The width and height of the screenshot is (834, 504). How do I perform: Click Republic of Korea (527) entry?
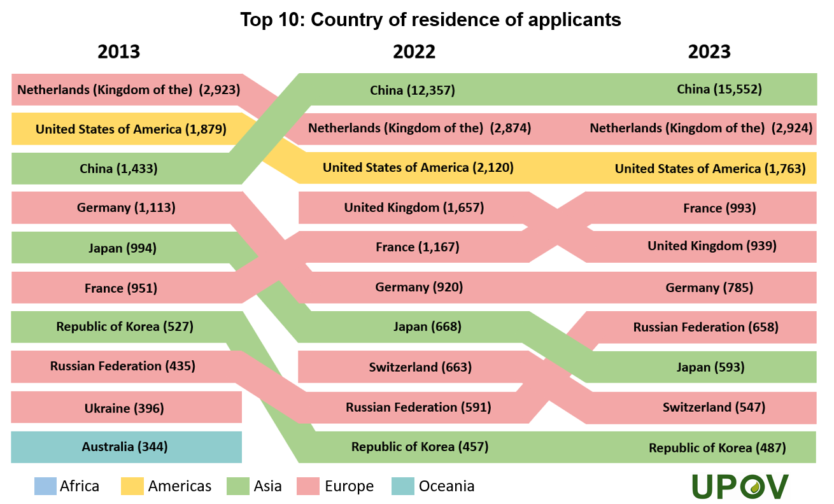coord(125,327)
